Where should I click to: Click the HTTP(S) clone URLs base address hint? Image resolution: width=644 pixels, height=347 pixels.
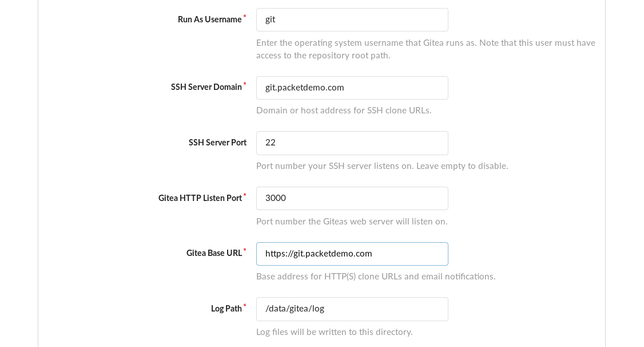point(376,277)
